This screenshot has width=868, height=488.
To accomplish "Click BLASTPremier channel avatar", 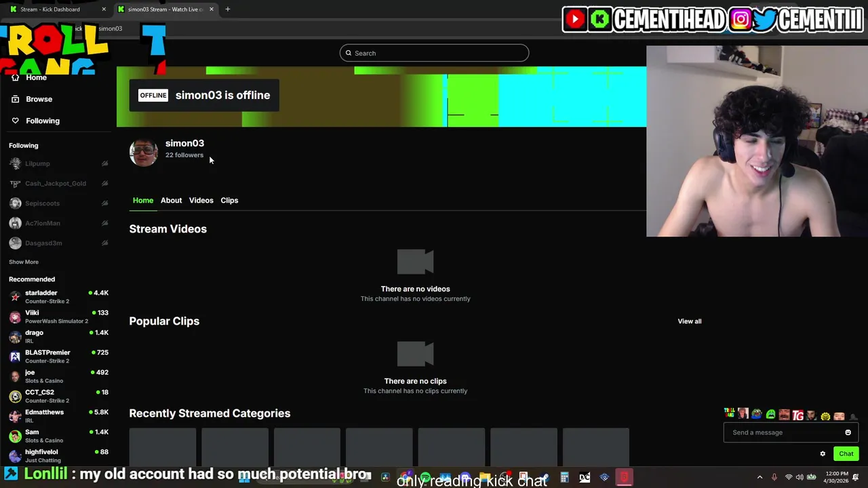I will click(15, 357).
